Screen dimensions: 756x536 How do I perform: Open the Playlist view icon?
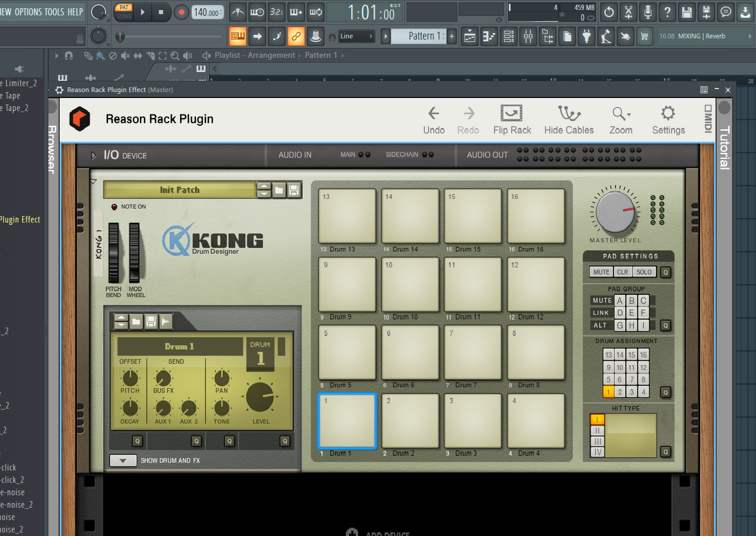coord(470,36)
